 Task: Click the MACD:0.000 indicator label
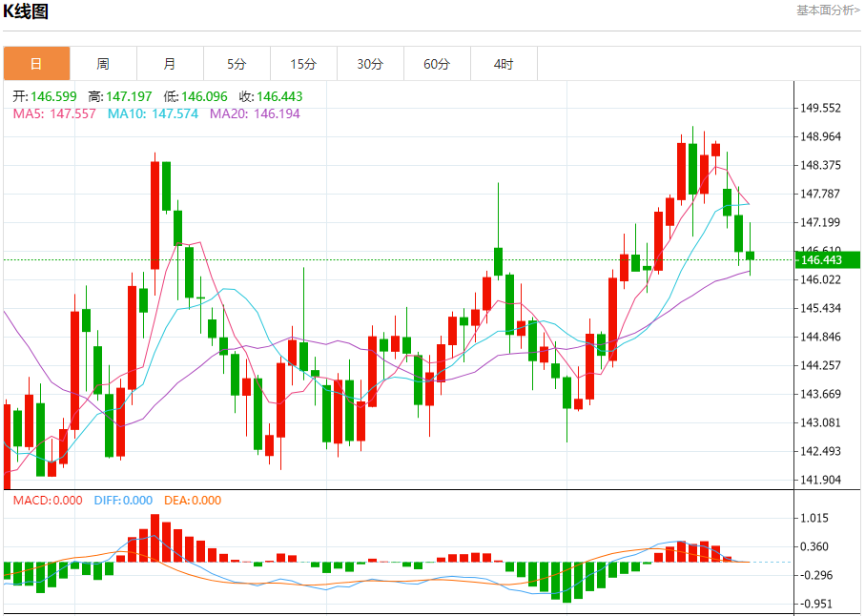coord(48,501)
